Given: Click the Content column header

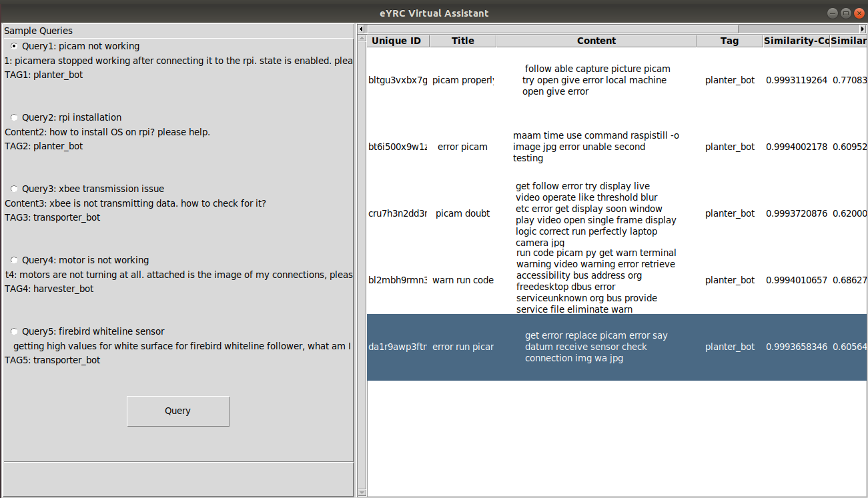Looking at the screenshot, I should (x=596, y=41).
